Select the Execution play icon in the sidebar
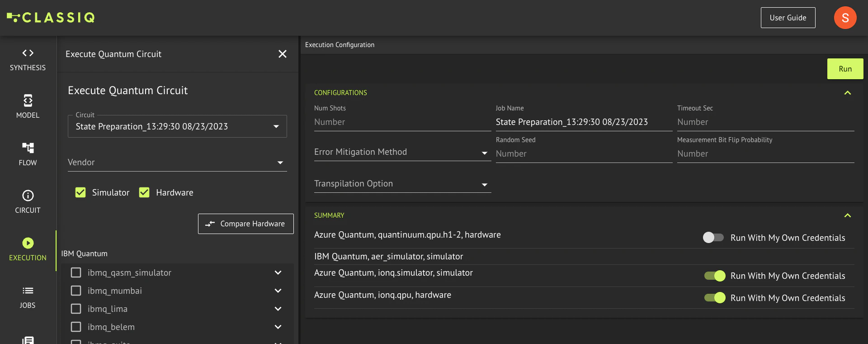The width and height of the screenshot is (868, 344). click(28, 243)
